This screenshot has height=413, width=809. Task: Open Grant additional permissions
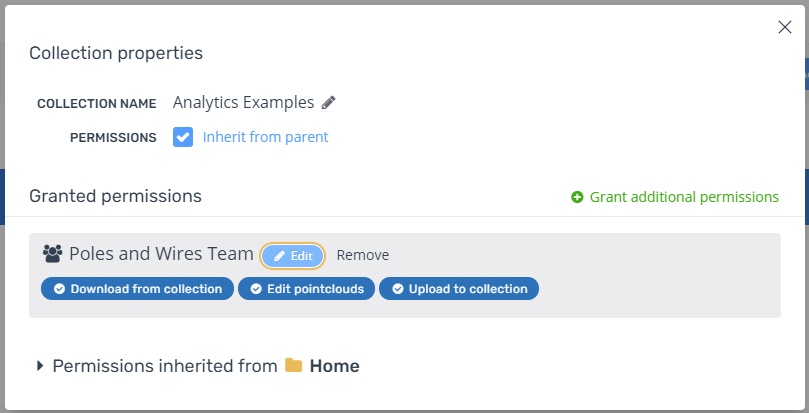684,197
